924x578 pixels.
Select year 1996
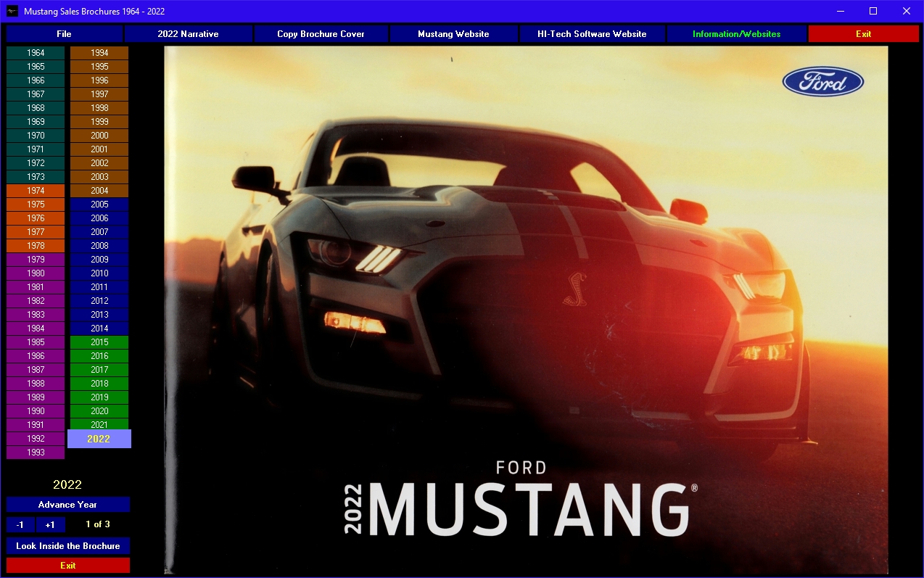99,80
